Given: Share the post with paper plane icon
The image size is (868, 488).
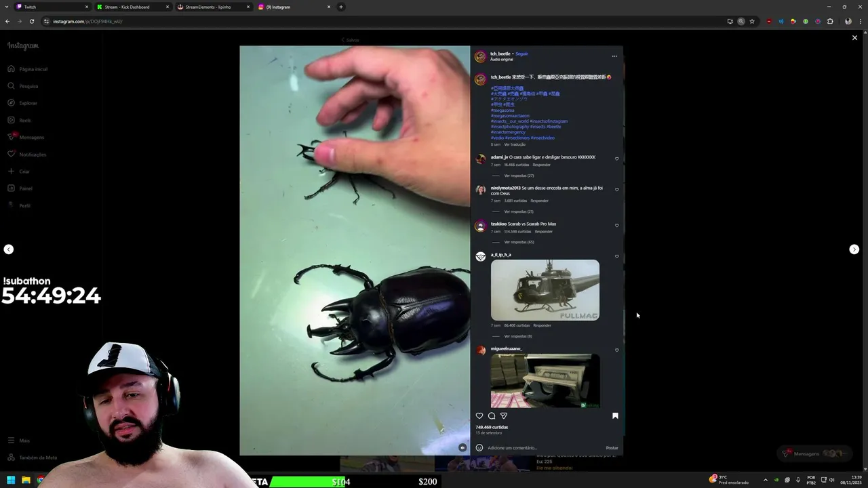Looking at the screenshot, I should [504, 415].
